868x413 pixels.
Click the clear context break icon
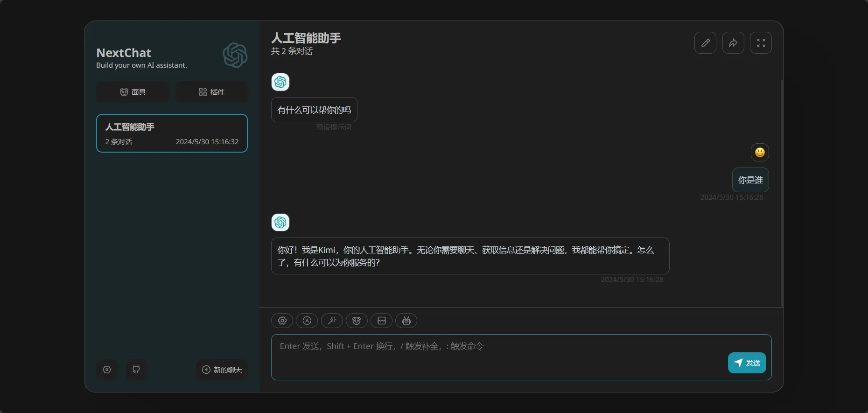point(381,321)
